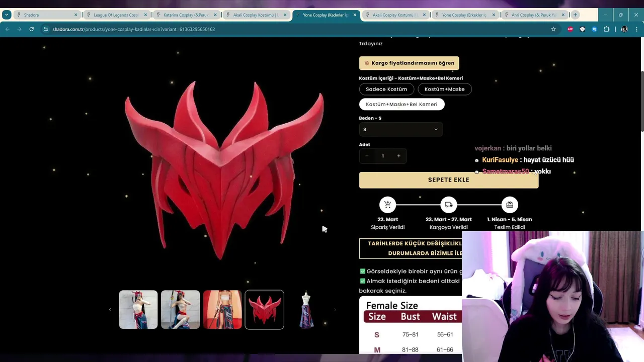
Task: Click the Female Size chart image
Action: [x=411, y=325]
